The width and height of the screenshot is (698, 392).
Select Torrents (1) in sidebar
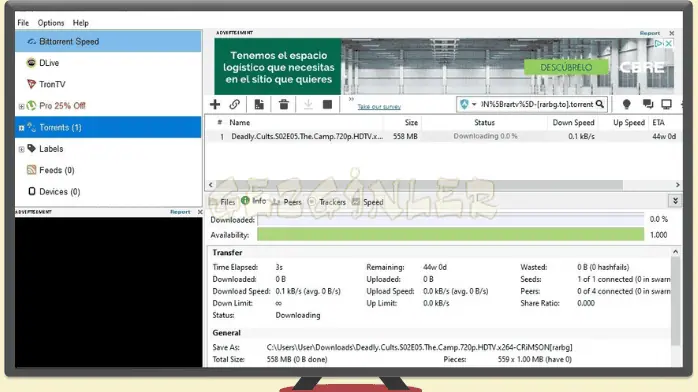pyautogui.click(x=108, y=127)
